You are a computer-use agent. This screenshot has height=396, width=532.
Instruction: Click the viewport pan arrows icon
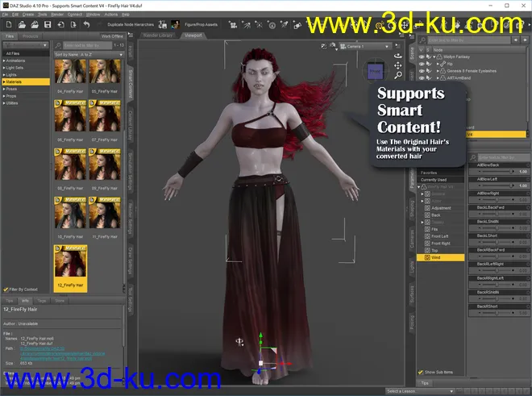[x=398, y=65]
